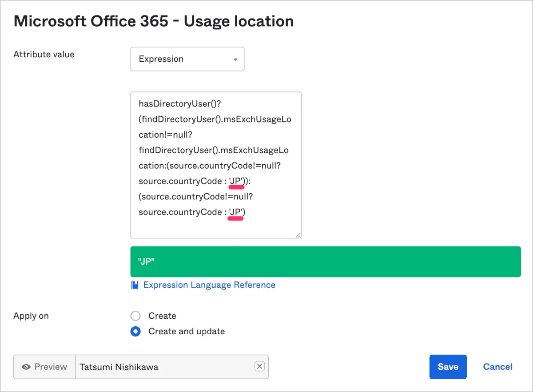The image size is (533, 392).
Task: Open the Attribute value Expression dropdown
Action: (187, 59)
